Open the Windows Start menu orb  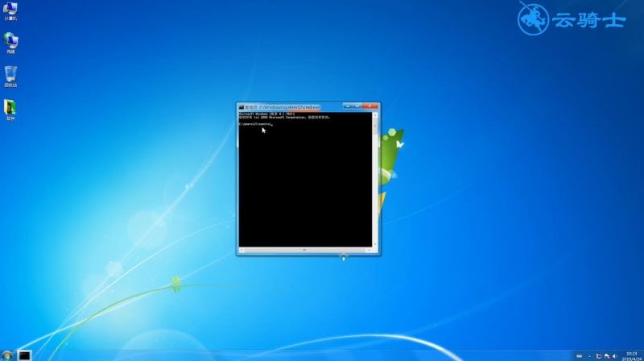(6, 355)
